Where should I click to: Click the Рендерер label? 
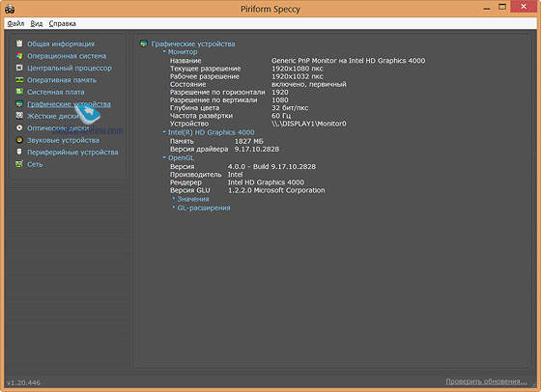pyautogui.click(x=185, y=182)
